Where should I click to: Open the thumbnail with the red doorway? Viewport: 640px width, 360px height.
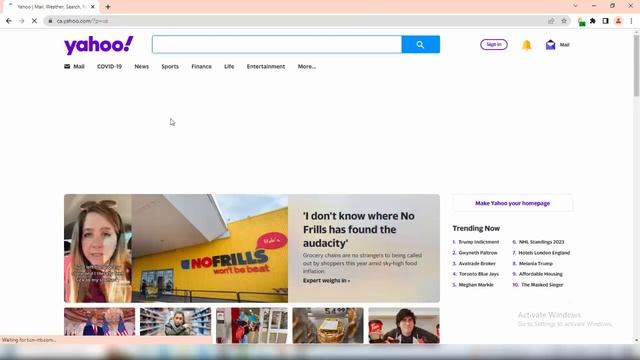pyautogui.click(x=252, y=325)
